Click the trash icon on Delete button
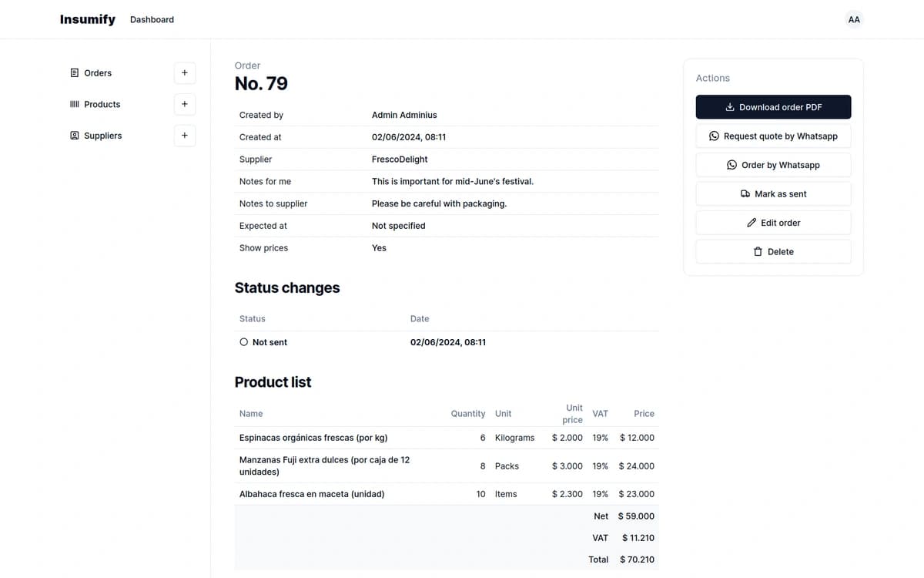The height and width of the screenshot is (578, 924). [x=758, y=251]
